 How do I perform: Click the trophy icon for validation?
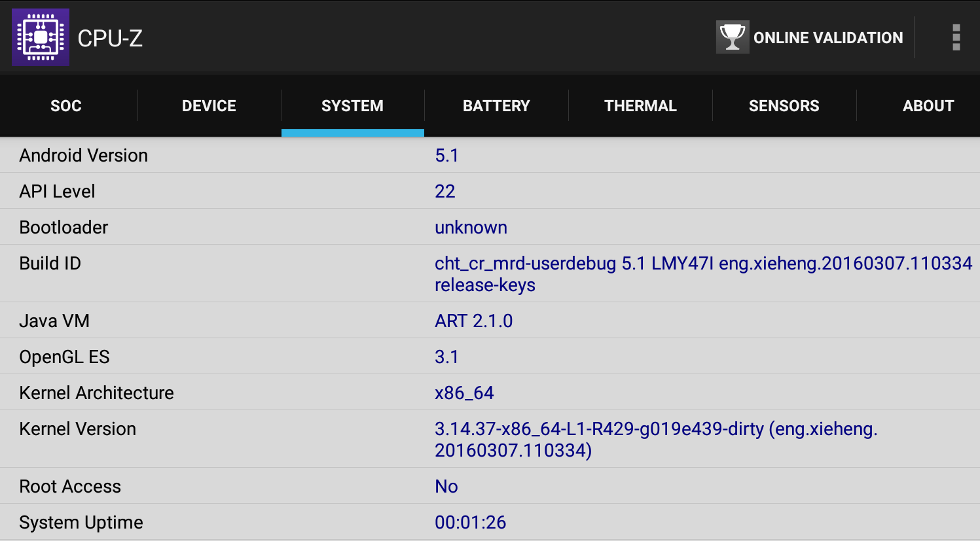tap(733, 37)
